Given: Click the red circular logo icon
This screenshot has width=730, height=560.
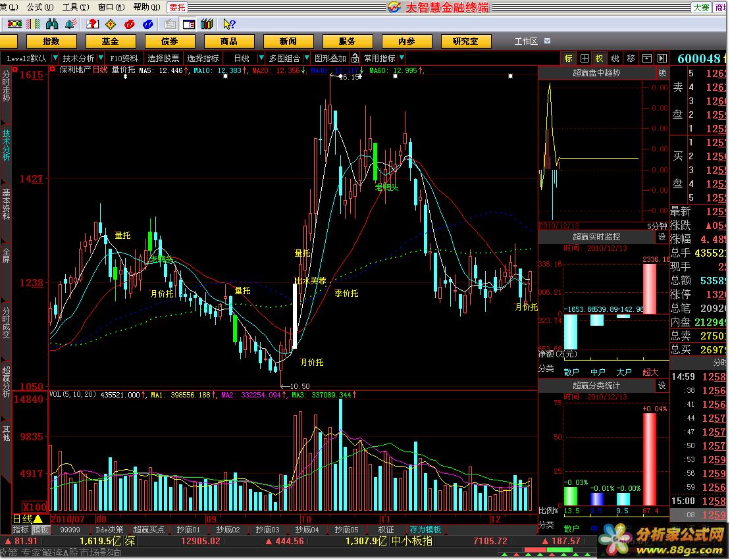Looking at the screenshot, I should click(130, 24).
